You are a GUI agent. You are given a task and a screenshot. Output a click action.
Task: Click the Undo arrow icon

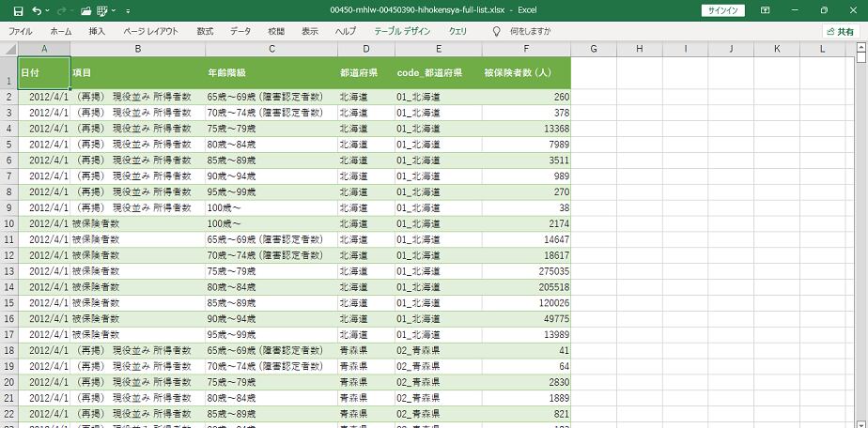pos(36,9)
